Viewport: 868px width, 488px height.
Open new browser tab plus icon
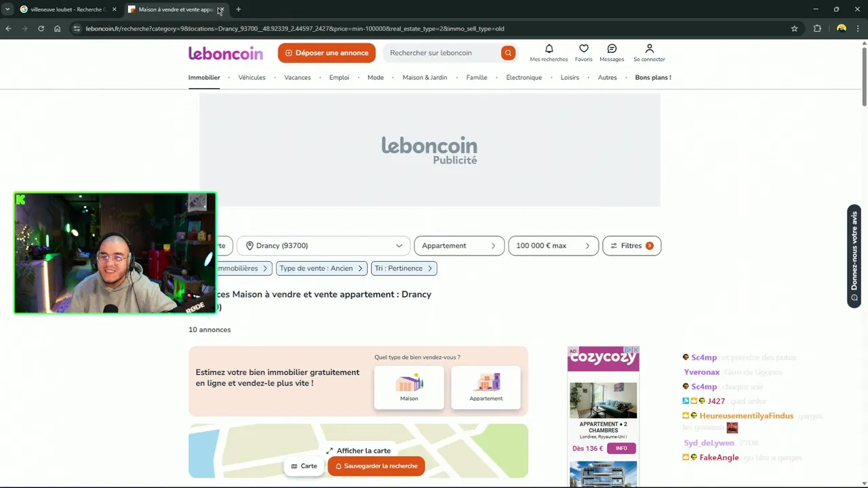238,9
